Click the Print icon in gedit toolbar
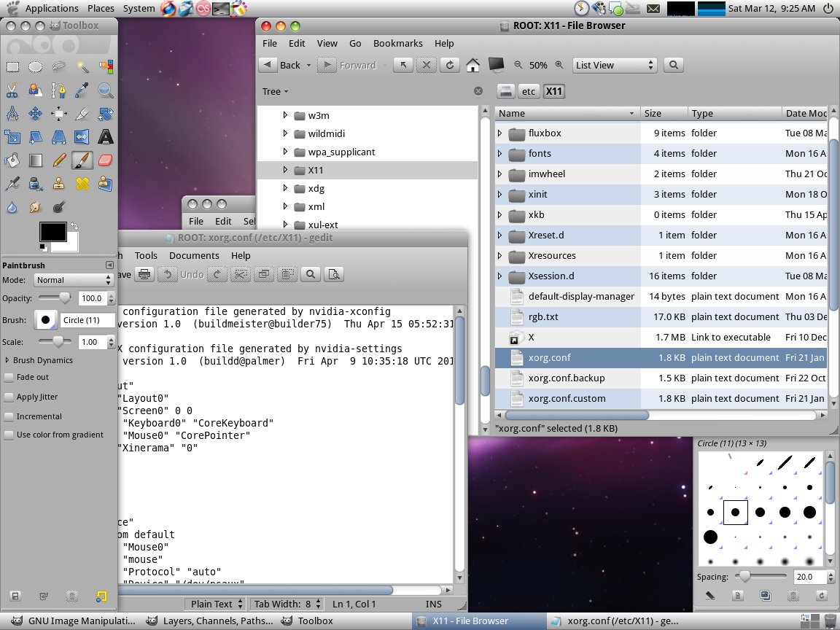The image size is (840, 630). point(144,274)
